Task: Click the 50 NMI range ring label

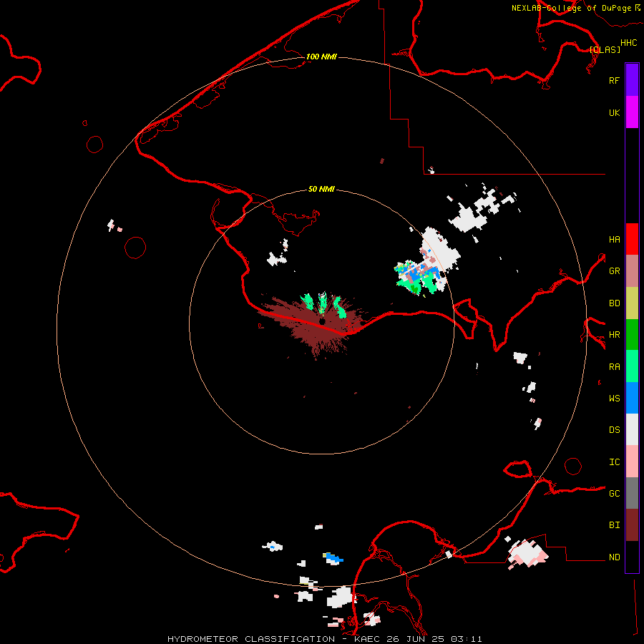Action: point(321,189)
